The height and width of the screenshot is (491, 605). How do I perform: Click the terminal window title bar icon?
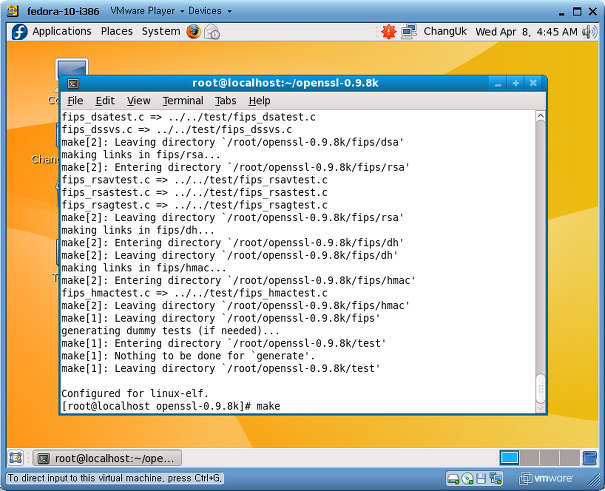tap(73, 83)
